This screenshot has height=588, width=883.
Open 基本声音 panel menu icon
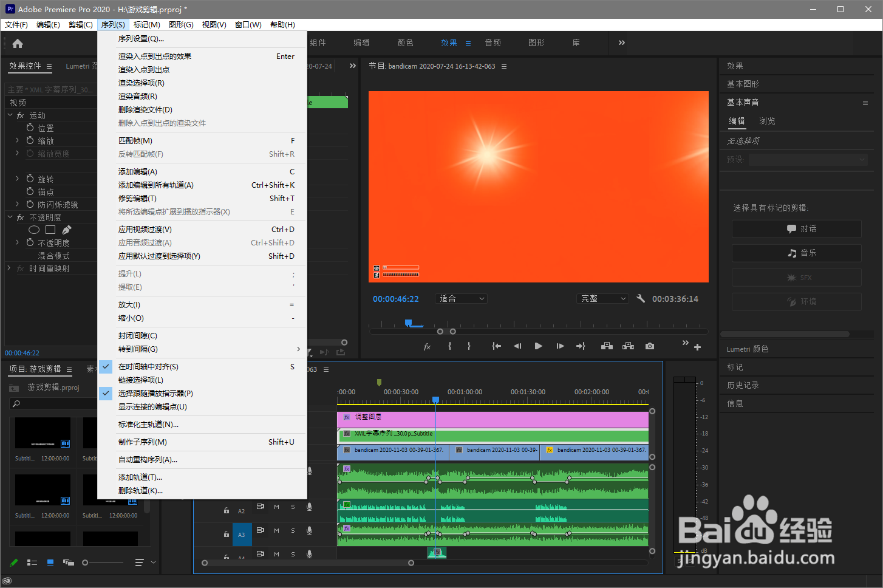(x=865, y=103)
